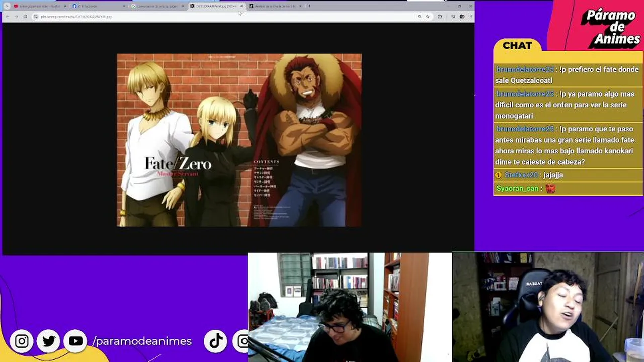Open the media control toolbar icon
Viewport: 644px width, 362px height.
coord(453,17)
